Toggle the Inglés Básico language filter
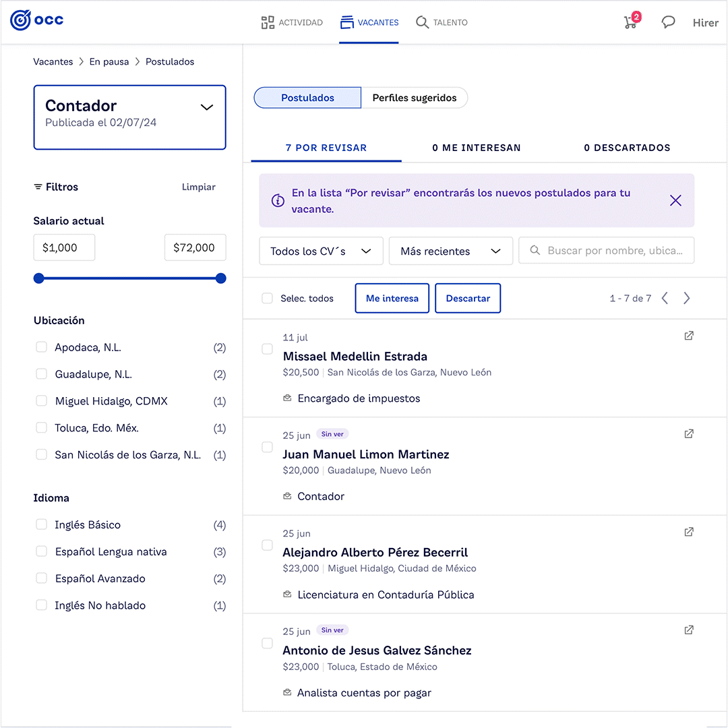The width and height of the screenshot is (728, 728). click(42, 524)
